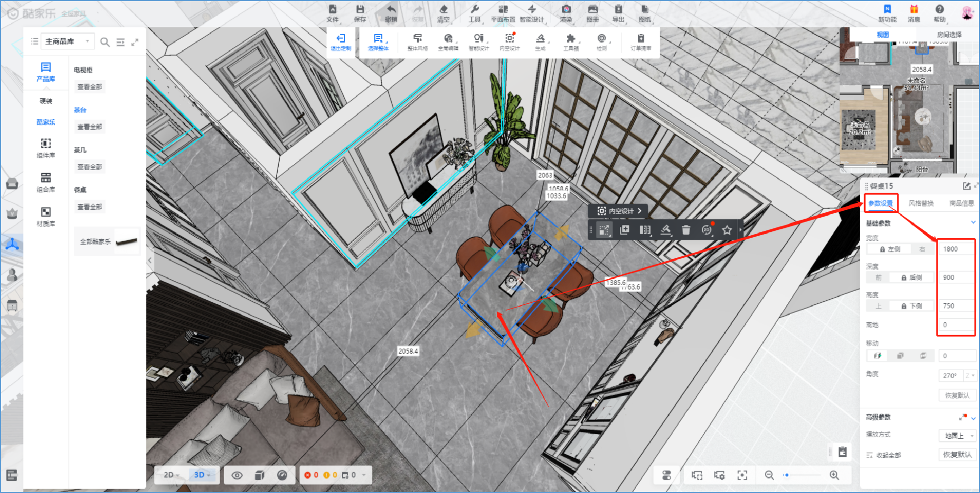The height and width of the screenshot is (493, 980).
Task: Switch to 房间选择 tab
Action: click(949, 35)
